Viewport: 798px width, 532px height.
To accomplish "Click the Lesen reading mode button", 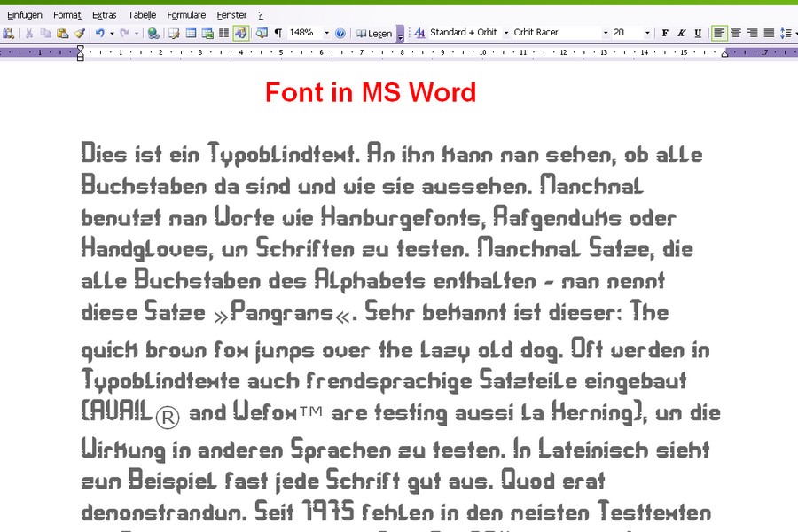I will [x=374, y=34].
